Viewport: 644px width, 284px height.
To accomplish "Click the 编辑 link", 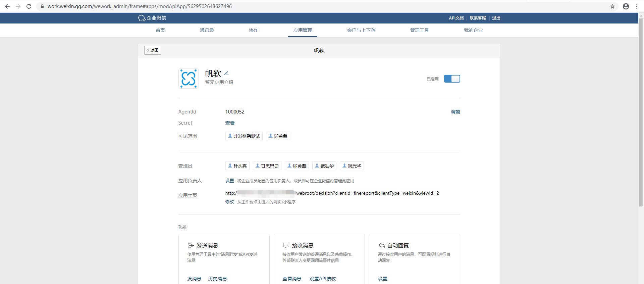I will pyautogui.click(x=455, y=112).
